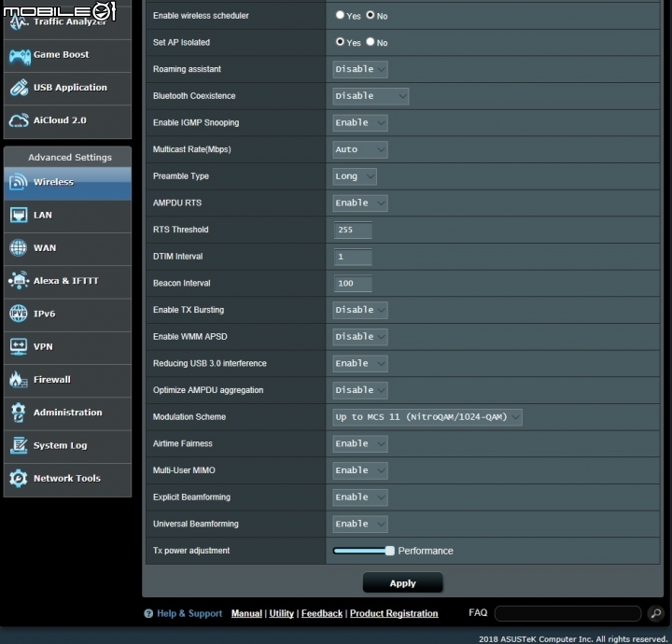Select Yes for Set AP Isolated
Image resolution: width=672 pixels, height=644 pixels.
[340, 42]
